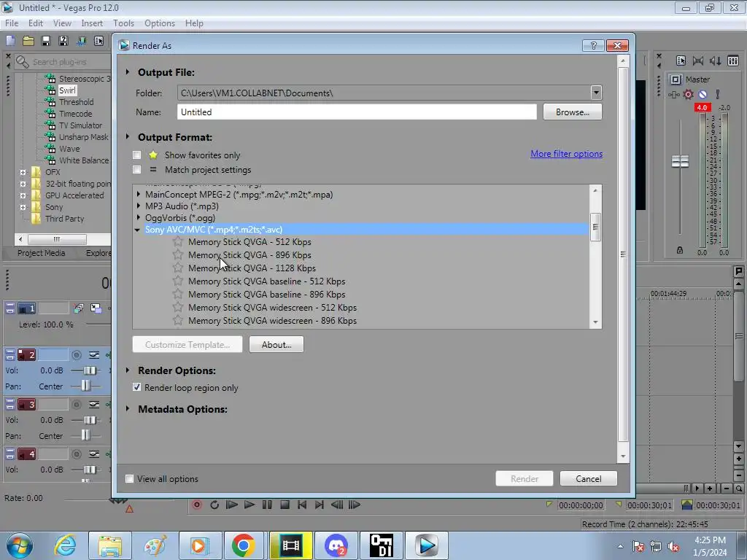Expand MP3 Audio format group
The width and height of the screenshot is (747, 560).
(x=139, y=206)
